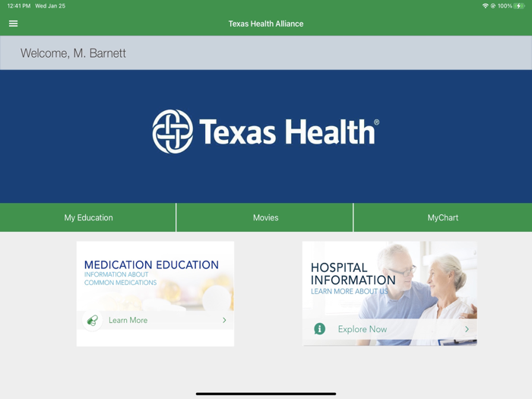Click the Learn More link
532x399 pixels.
128,320
